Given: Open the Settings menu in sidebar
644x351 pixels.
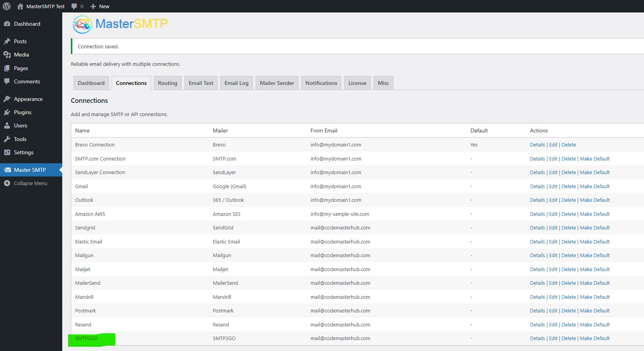Looking at the screenshot, I should pyautogui.click(x=23, y=152).
